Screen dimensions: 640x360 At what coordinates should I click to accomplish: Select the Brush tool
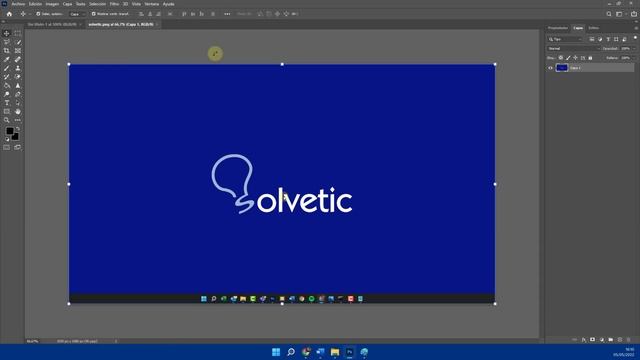click(x=7, y=68)
